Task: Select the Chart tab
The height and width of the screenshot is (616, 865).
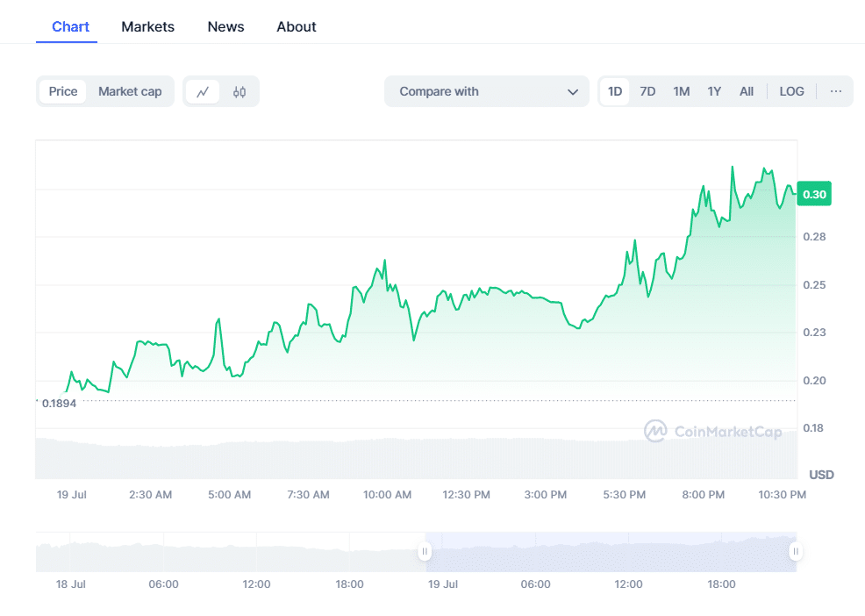Action: [70, 26]
